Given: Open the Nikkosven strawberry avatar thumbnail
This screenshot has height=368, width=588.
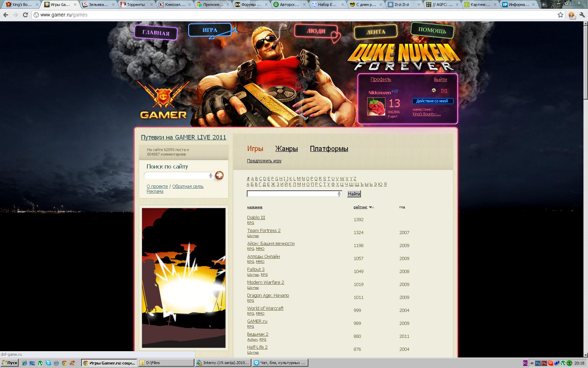Looking at the screenshot, I should coord(376,107).
